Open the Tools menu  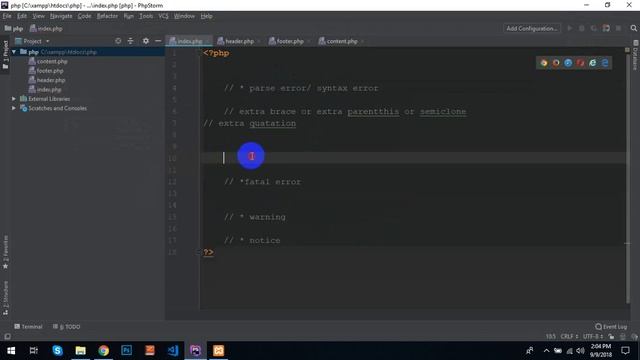pos(146,16)
